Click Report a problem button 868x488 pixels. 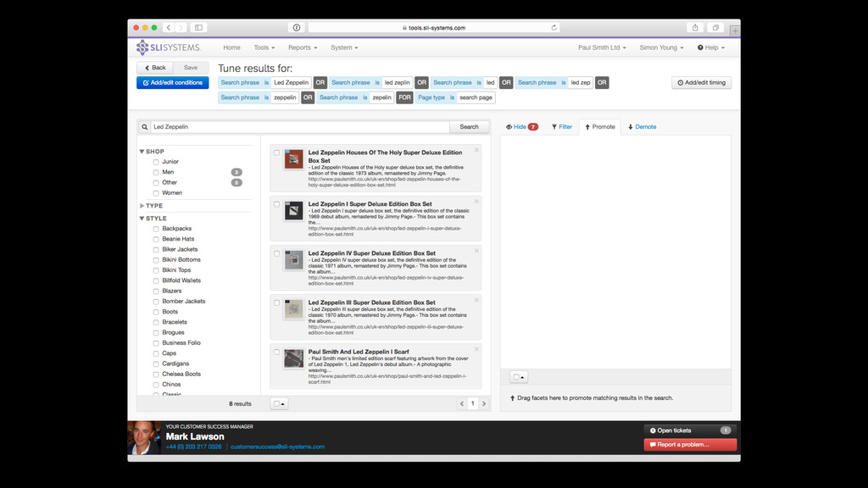[690, 444]
